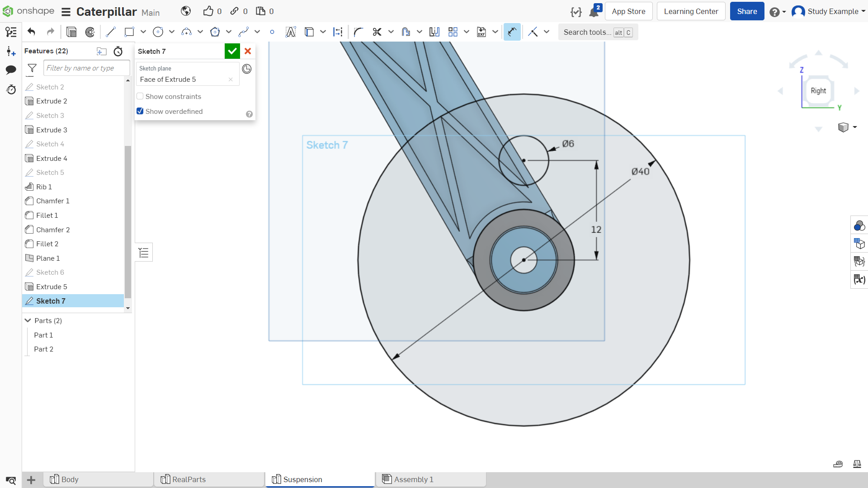Confirm Sketch 7 with green checkmark
Viewport: 868px width, 488px height.
[232, 51]
